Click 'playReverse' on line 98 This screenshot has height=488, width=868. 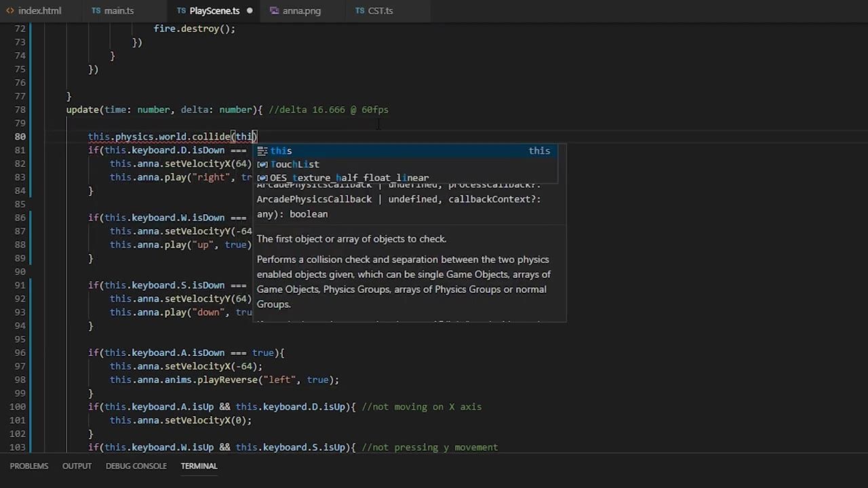coord(227,380)
